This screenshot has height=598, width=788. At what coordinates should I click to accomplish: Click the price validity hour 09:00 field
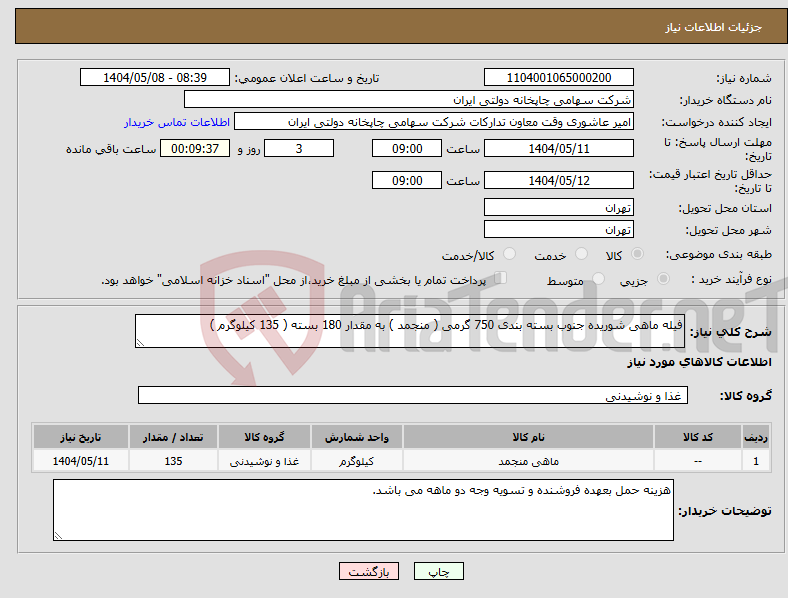pos(407,180)
